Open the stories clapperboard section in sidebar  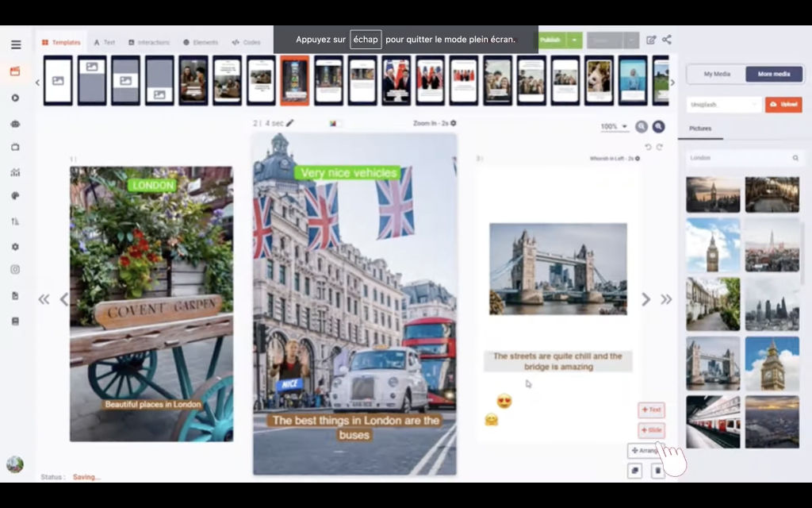tap(15, 71)
